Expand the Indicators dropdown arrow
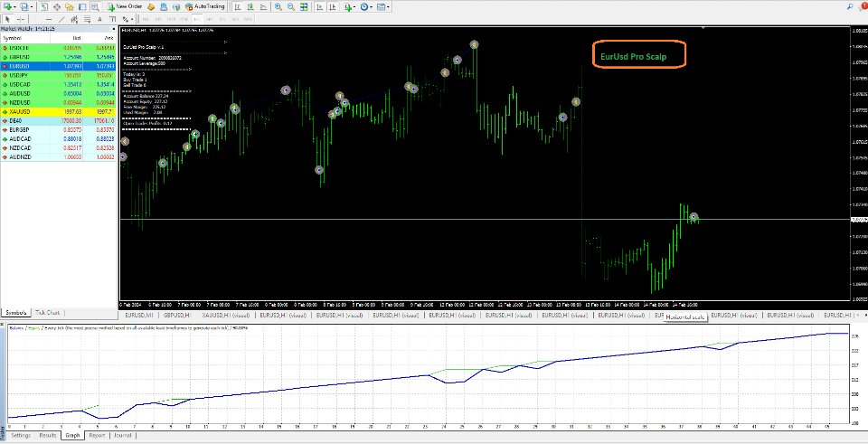 click(x=354, y=6)
